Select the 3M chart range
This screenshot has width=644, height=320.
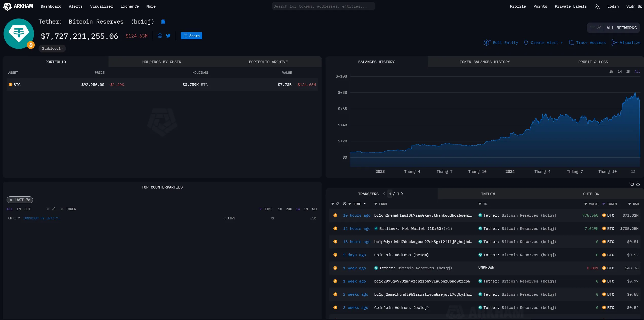coord(628,72)
